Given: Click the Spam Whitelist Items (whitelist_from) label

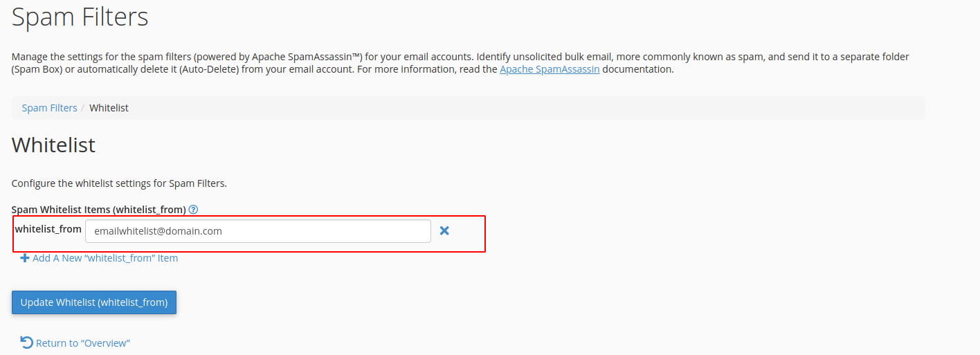Looking at the screenshot, I should point(99,209).
